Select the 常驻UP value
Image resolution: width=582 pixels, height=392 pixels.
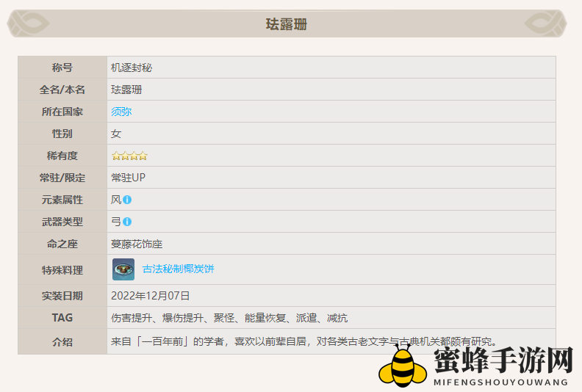(x=128, y=178)
